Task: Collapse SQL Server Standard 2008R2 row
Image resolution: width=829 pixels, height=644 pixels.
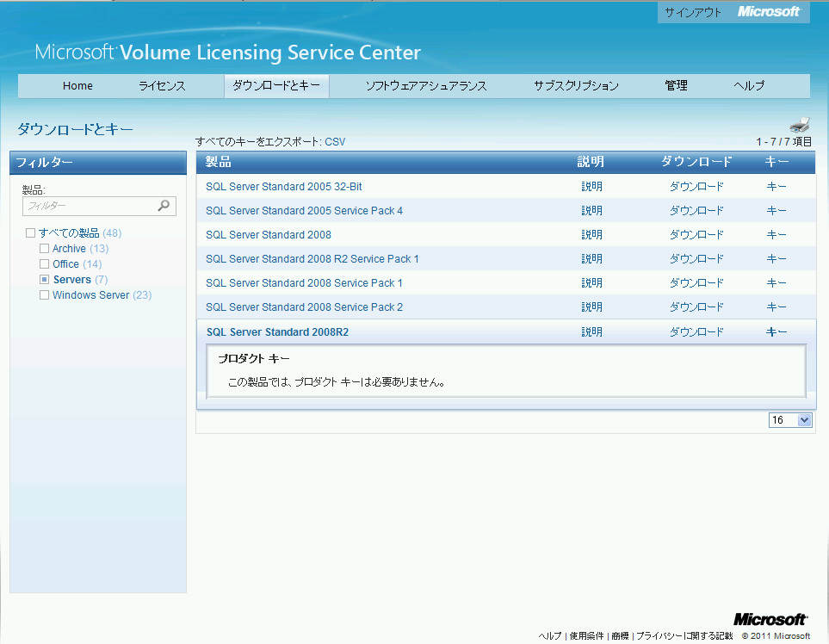Action: (277, 332)
